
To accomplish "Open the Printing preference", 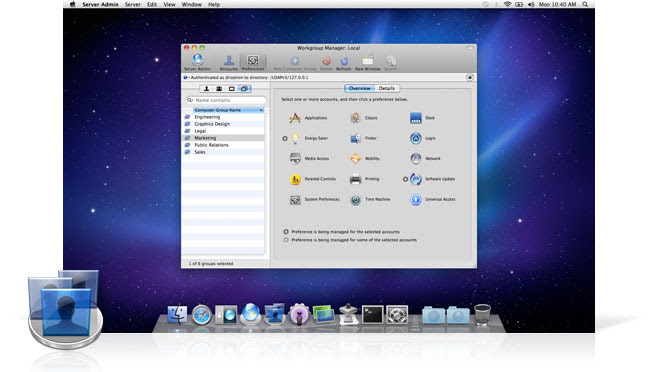I will point(364,179).
